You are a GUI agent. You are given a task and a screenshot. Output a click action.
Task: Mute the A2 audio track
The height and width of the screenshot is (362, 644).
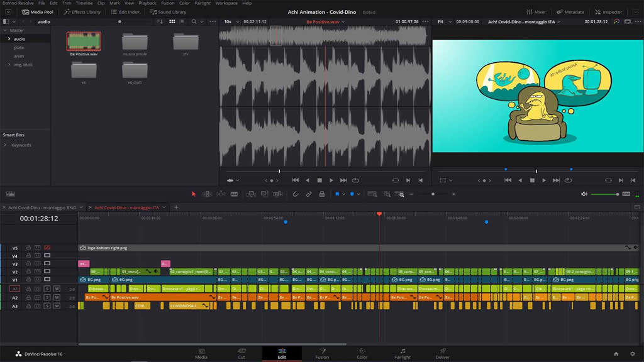[x=57, y=297]
